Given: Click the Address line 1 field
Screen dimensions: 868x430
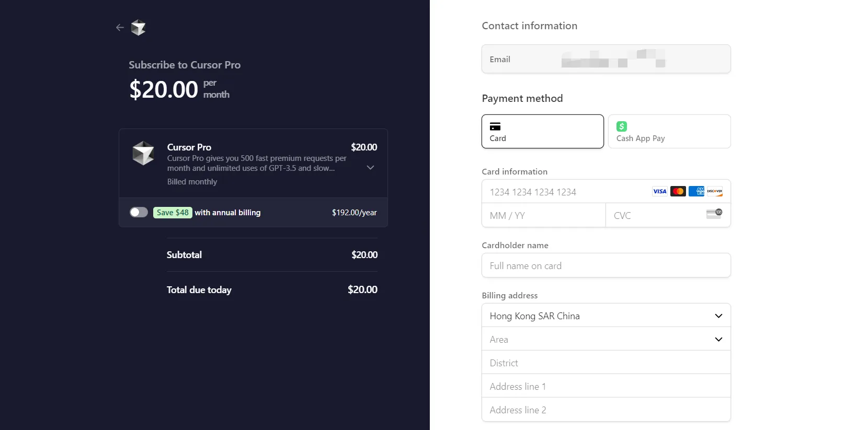Looking at the screenshot, I should point(606,386).
